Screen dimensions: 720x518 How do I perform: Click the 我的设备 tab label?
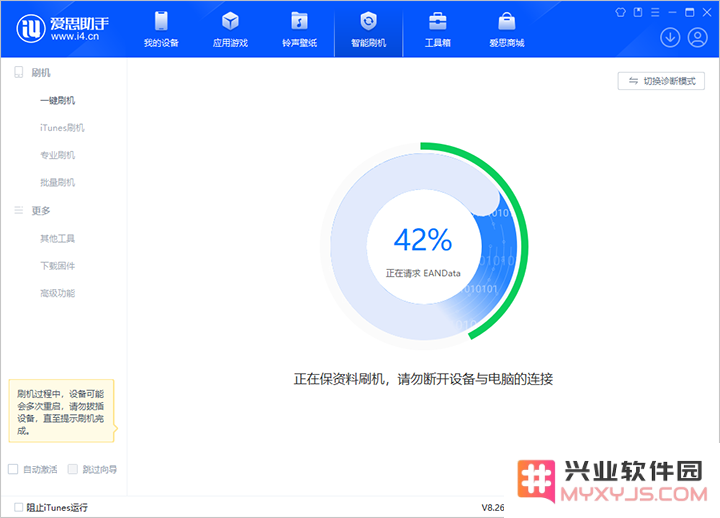[x=161, y=43]
